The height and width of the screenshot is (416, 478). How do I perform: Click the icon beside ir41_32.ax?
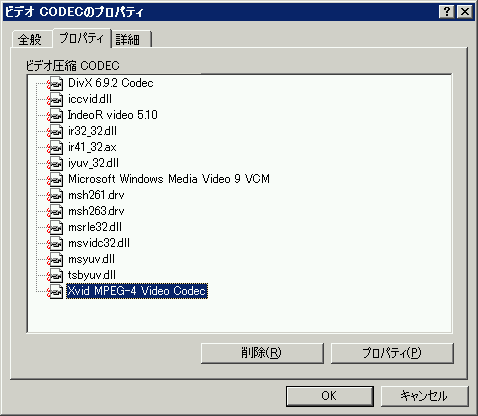tap(55, 147)
